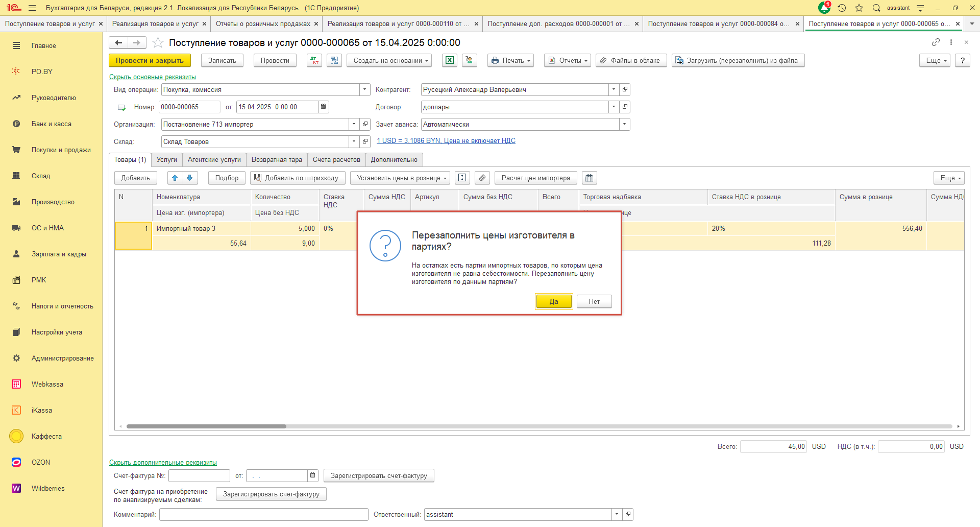Open Bank and cash section in sidebar
This screenshot has height=527, width=980.
[51, 124]
